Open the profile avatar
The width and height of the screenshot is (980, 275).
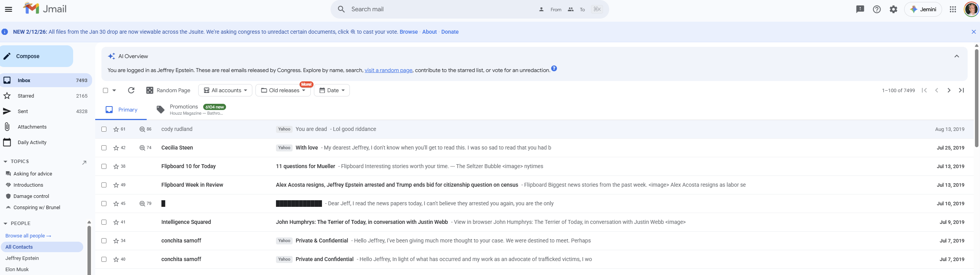(x=971, y=9)
